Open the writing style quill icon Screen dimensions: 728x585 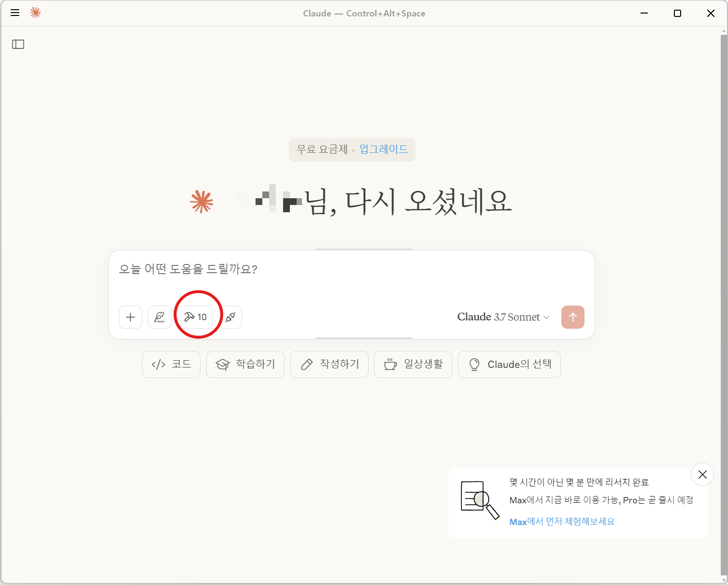tap(159, 317)
